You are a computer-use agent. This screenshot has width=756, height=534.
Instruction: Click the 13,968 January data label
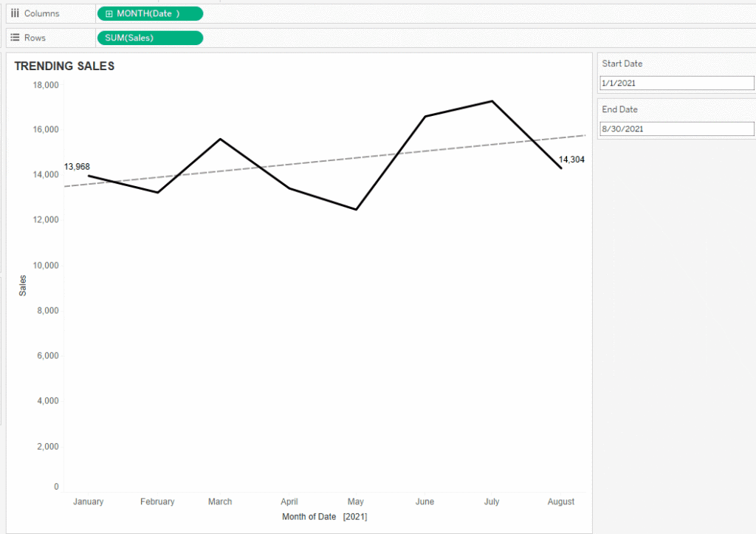click(x=77, y=167)
